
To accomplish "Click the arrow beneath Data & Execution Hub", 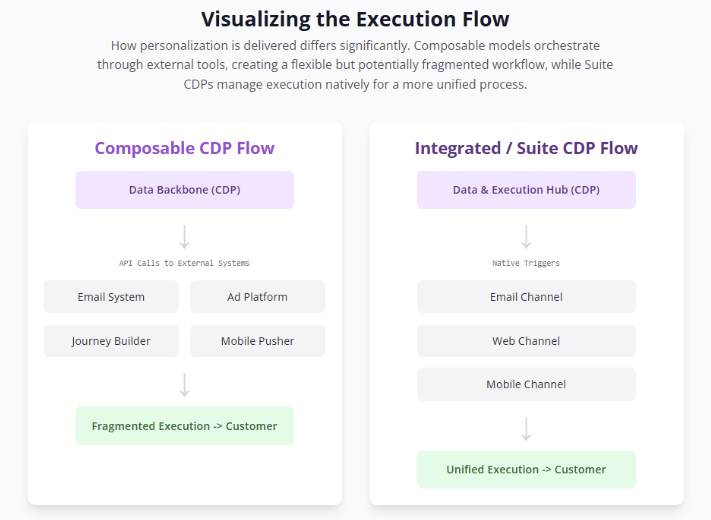I will click(526, 237).
